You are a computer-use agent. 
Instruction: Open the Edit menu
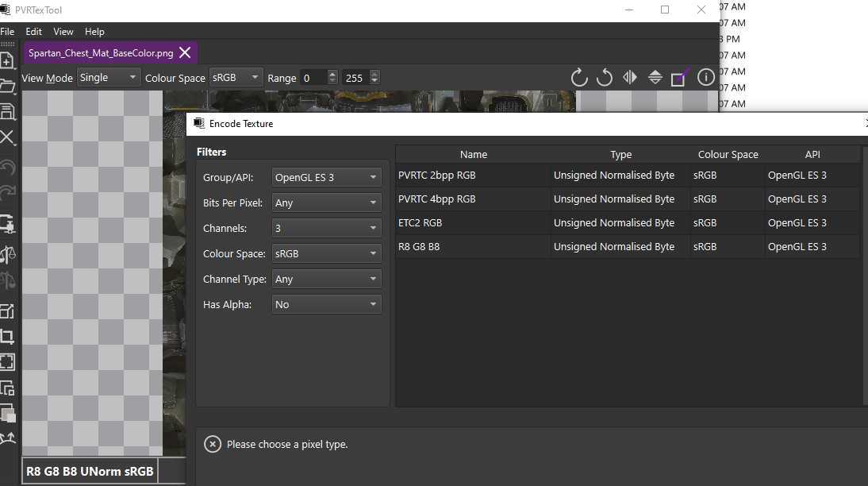tap(33, 32)
